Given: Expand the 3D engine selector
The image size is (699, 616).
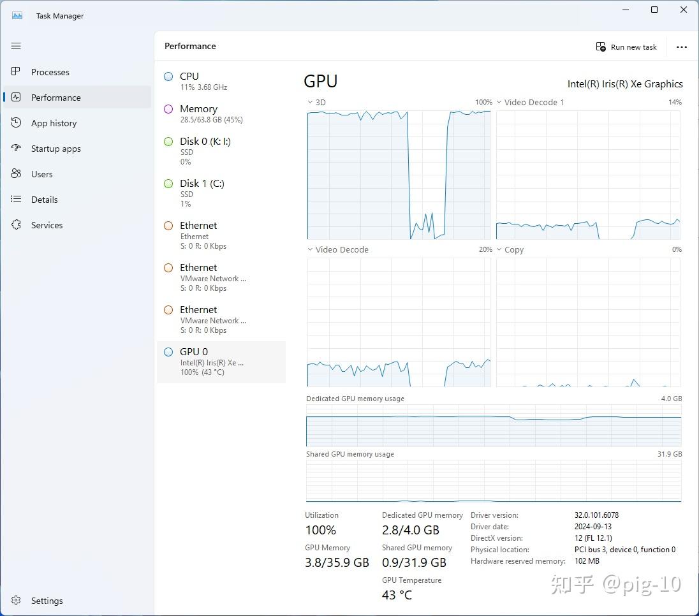Looking at the screenshot, I should [x=310, y=102].
